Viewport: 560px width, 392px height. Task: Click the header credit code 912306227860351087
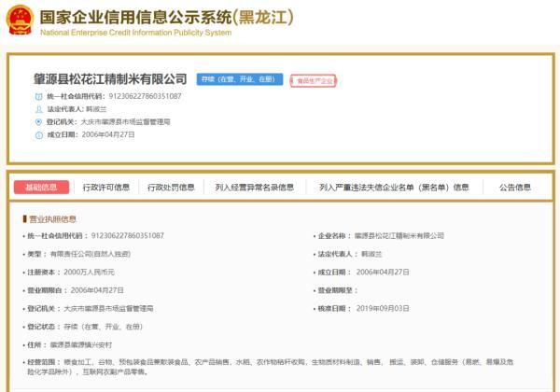[x=145, y=96]
